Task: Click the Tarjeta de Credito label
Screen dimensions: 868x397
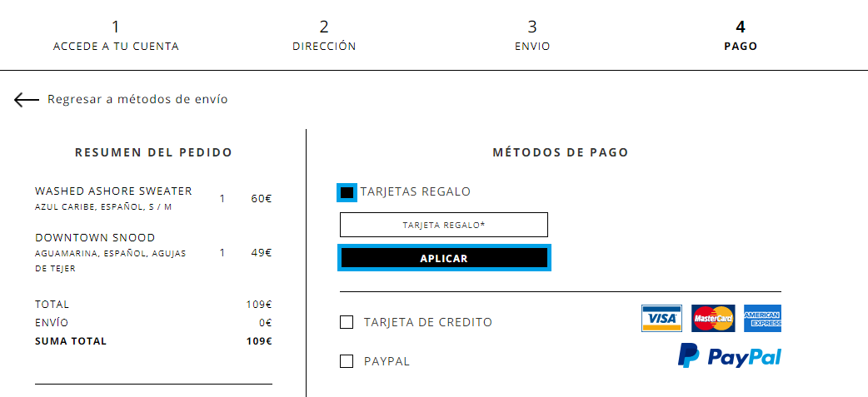Action: tap(428, 322)
